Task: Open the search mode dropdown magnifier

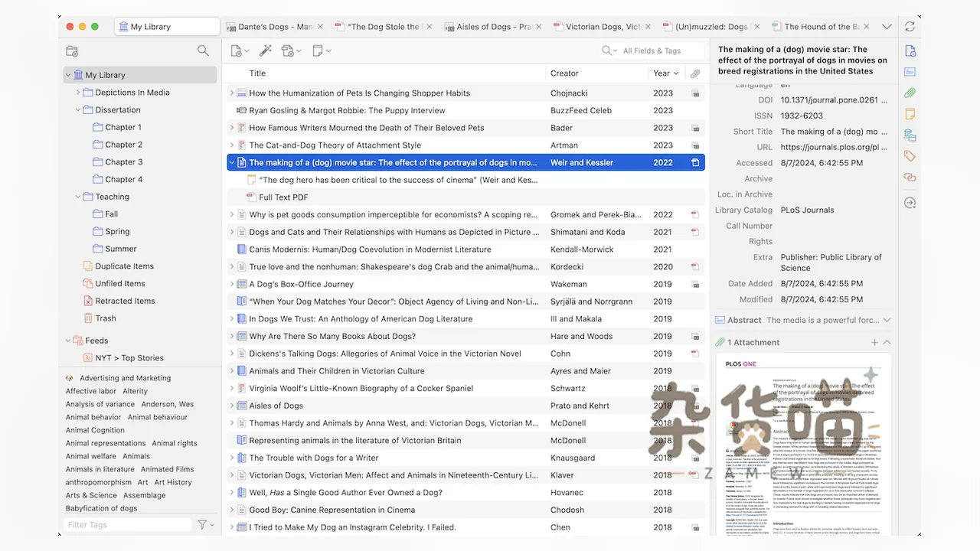Action: (x=609, y=51)
